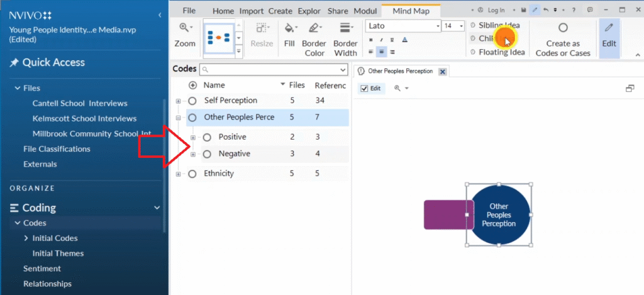The width and height of the screenshot is (644, 295).
Task: Open the Import ribbon tab
Action: 251,11
